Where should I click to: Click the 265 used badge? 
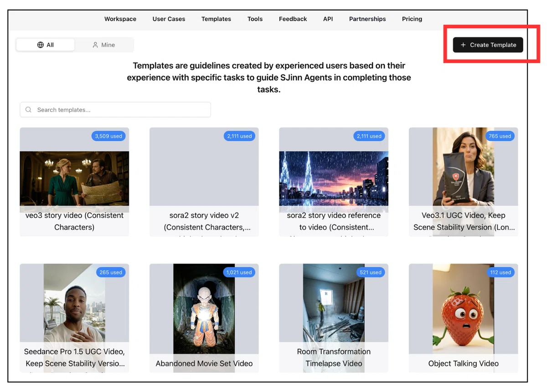(111, 272)
